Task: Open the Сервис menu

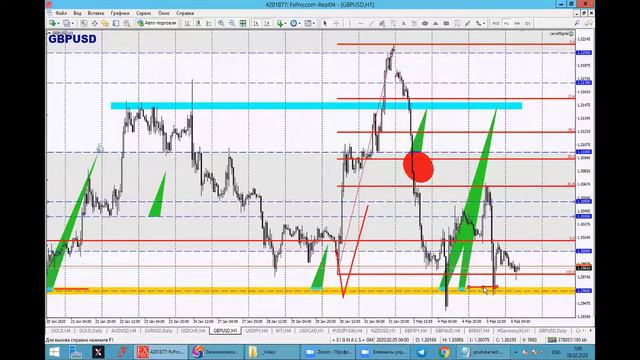Action: coord(143,13)
